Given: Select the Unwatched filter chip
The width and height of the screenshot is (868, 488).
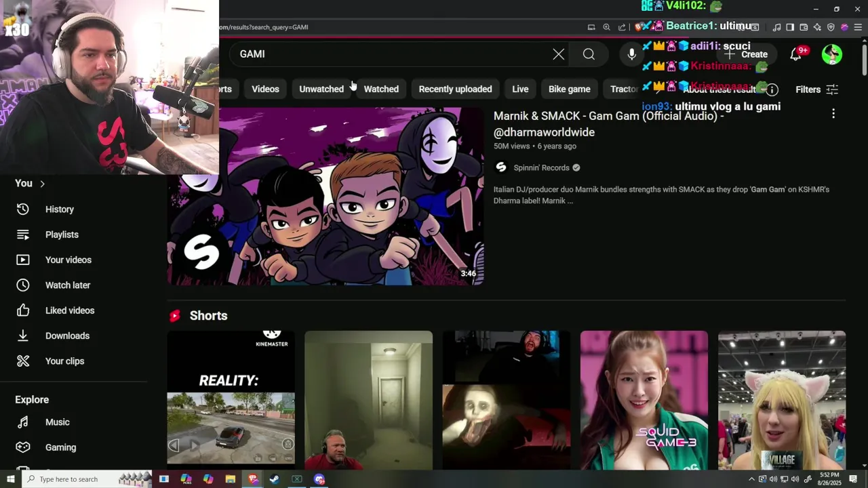Looking at the screenshot, I should [321, 89].
